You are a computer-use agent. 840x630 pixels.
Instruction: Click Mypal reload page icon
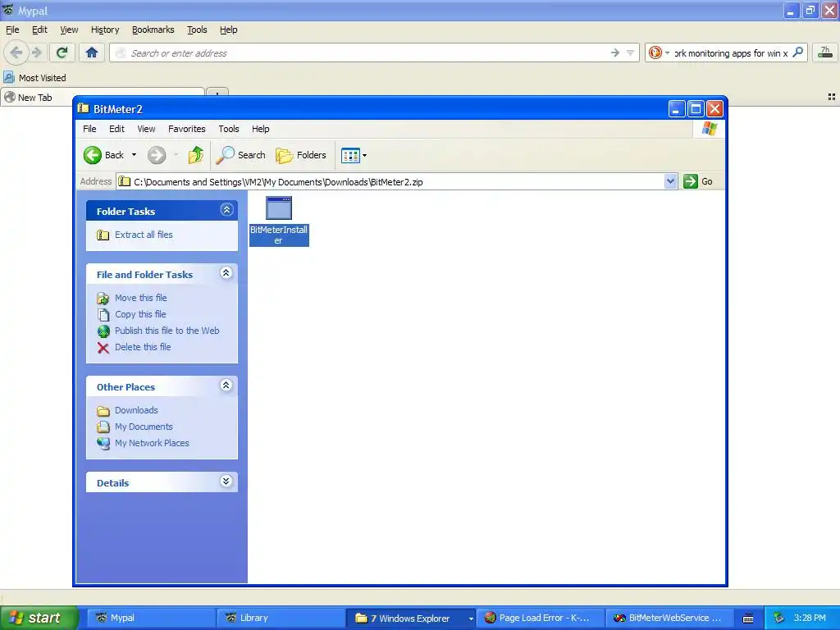click(62, 52)
